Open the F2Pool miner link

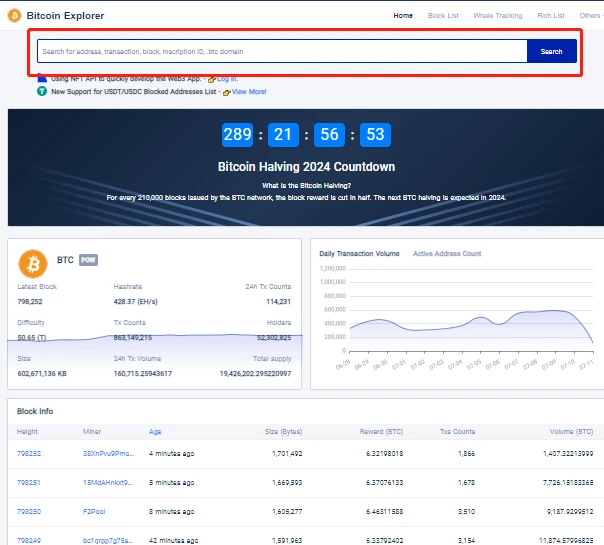(97, 511)
